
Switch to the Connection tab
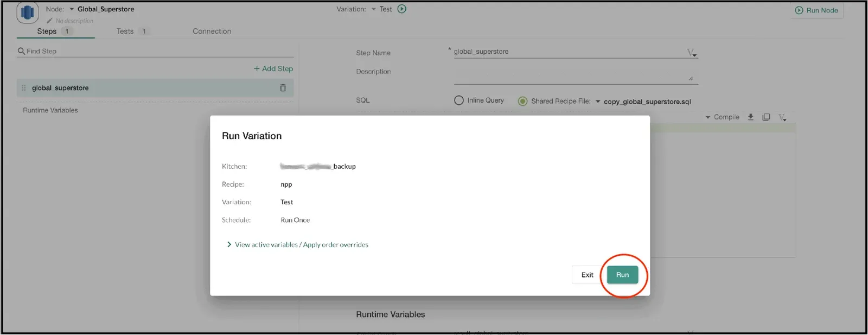coord(212,31)
